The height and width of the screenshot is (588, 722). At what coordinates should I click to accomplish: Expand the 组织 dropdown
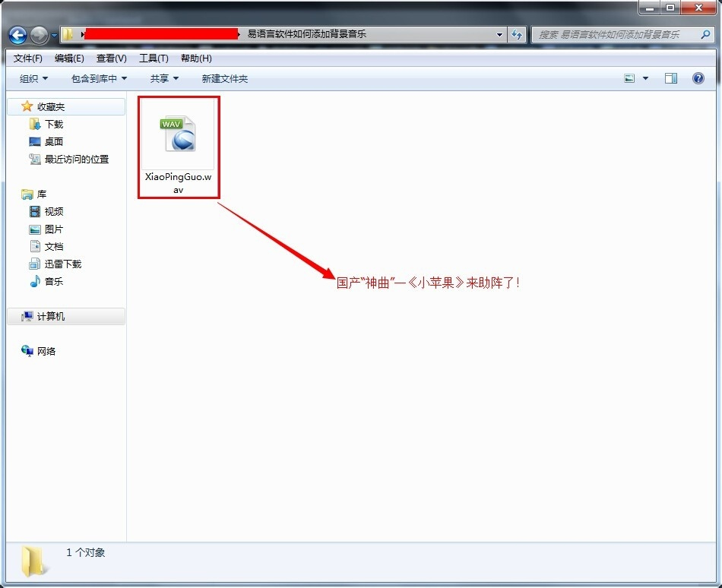coord(33,79)
